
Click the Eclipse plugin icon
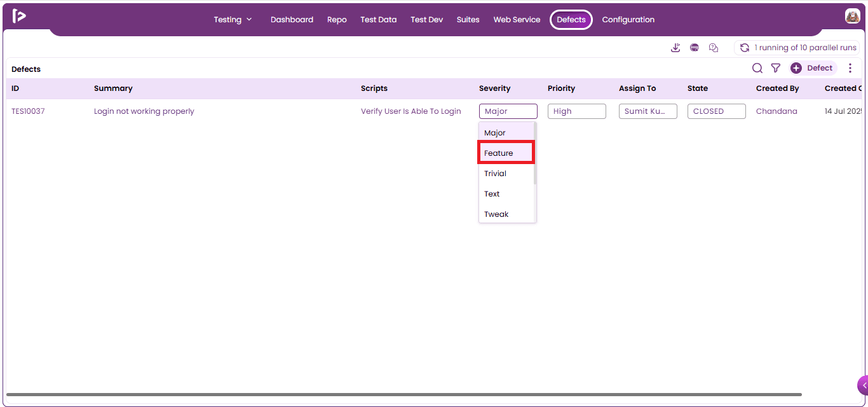(695, 48)
